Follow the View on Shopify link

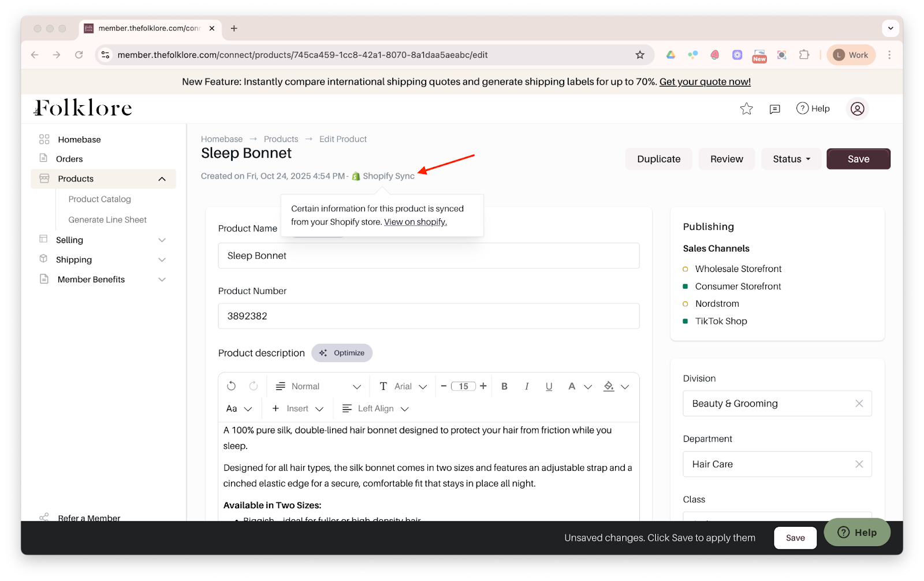tap(415, 222)
